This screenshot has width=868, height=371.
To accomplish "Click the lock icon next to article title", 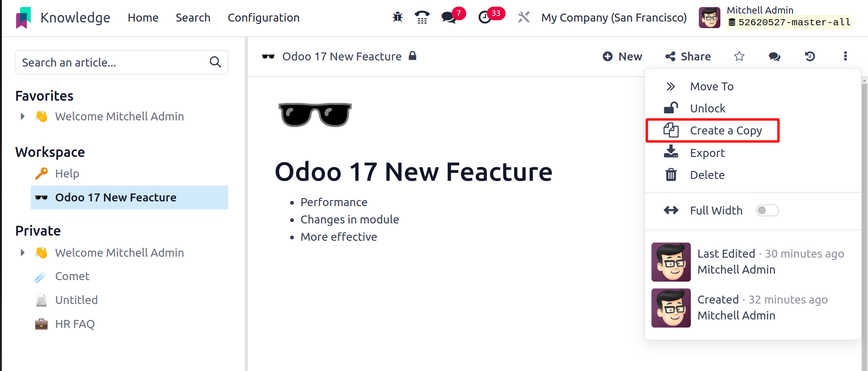I will (412, 56).
